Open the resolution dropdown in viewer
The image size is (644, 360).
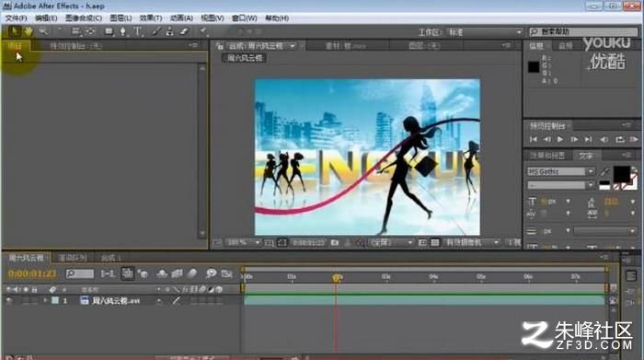[391, 243]
